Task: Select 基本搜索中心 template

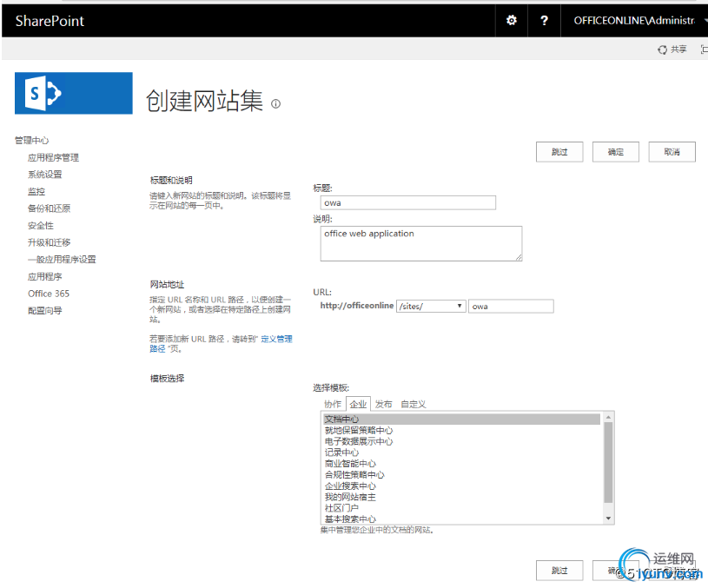Action: 462,519
